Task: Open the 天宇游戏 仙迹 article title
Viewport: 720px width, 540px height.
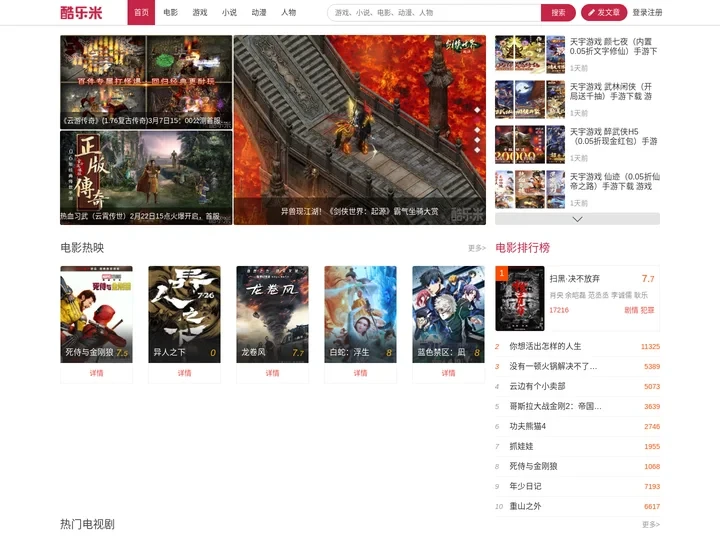Action: pos(615,181)
